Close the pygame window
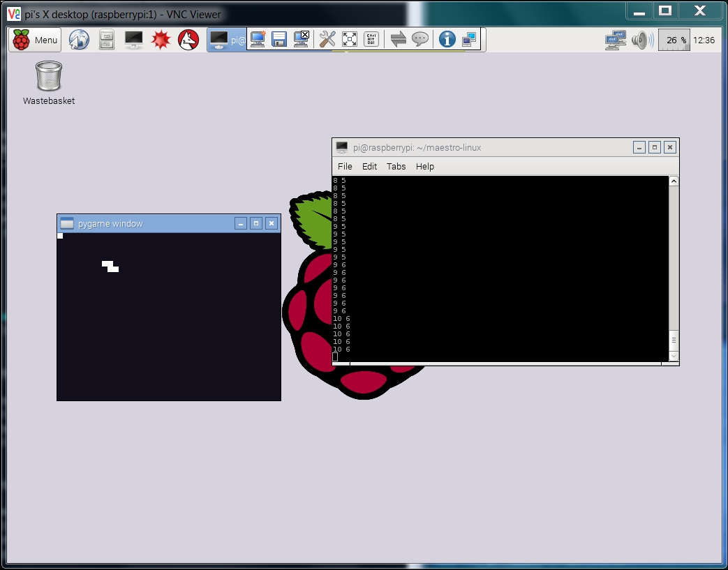The image size is (728, 570). point(272,224)
